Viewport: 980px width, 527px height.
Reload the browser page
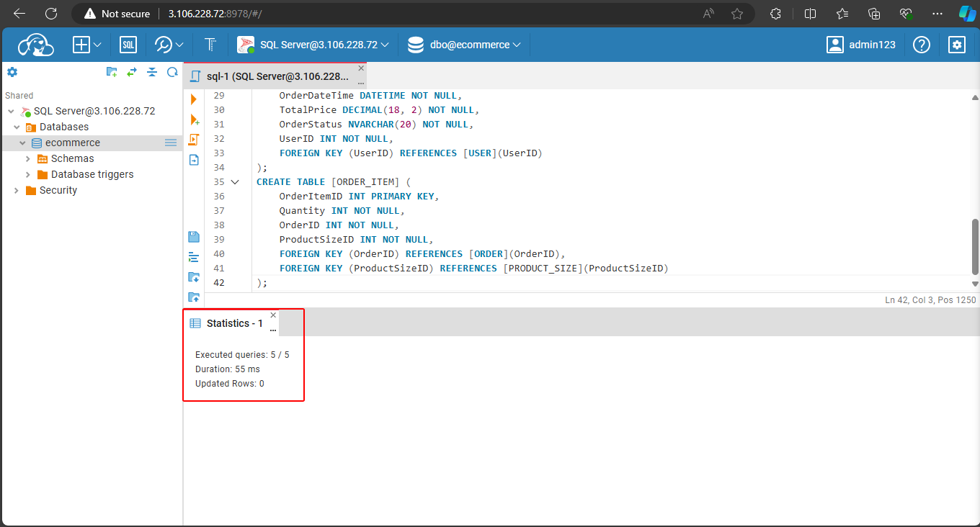[x=51, y=14]
